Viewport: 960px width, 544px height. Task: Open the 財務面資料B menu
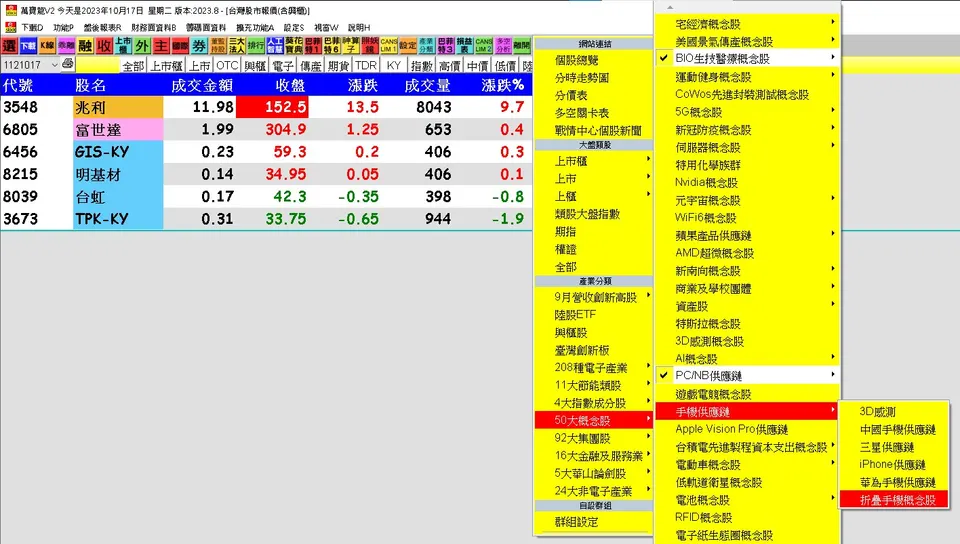tap(154, 28)
